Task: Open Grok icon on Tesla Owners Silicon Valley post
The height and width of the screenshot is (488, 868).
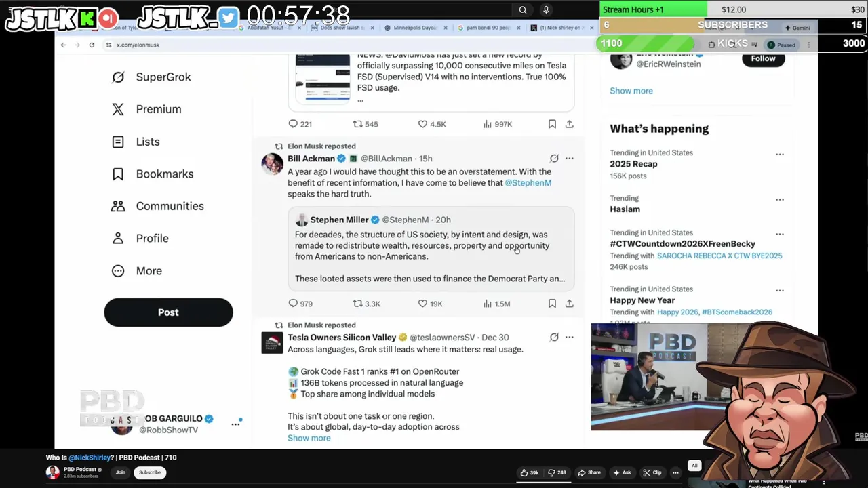Action: click(x=554, y=338)
